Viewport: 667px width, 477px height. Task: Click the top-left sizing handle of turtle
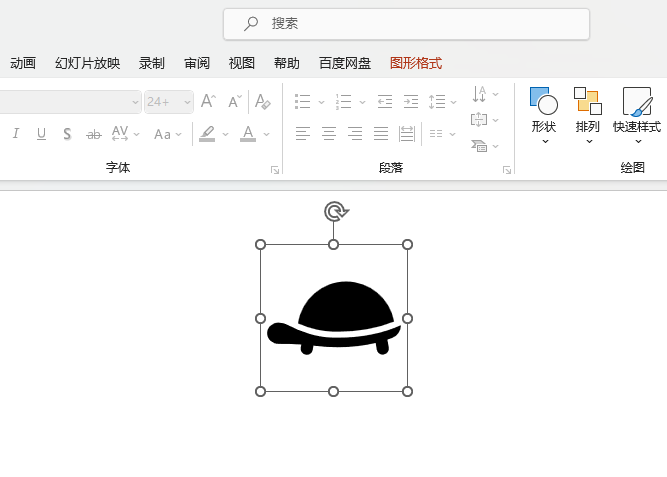260,245
